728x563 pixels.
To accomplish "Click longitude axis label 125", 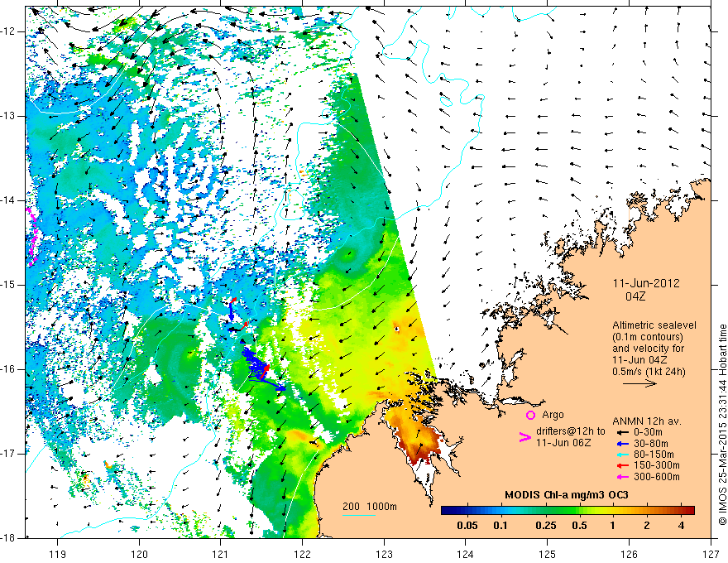I will (548, 554).
